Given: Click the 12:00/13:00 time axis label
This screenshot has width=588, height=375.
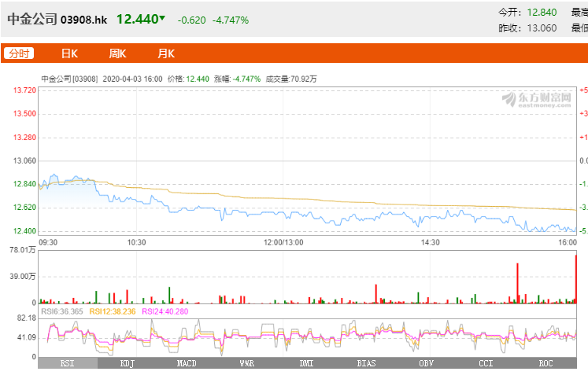Looking at the screenshot, I should pos(283,242).
